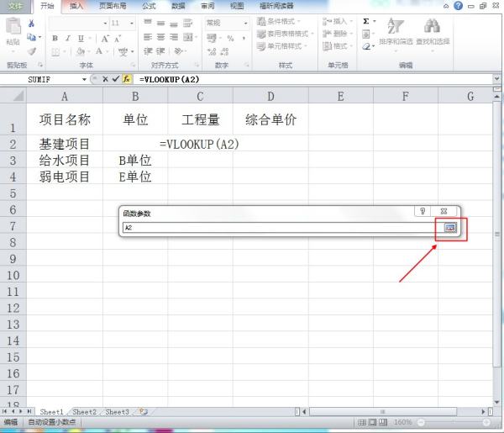Open the Name Box dropdown arrow

pos(84,79)
